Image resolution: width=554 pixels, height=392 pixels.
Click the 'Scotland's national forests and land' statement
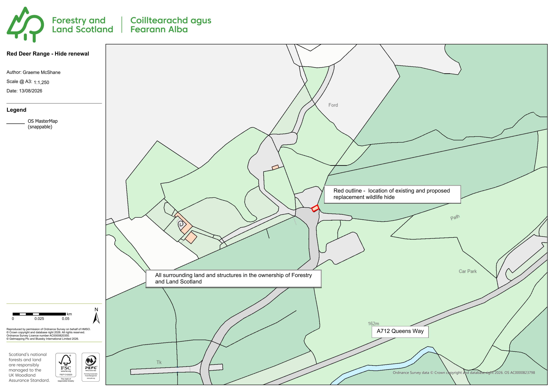pyautogui.click(x=29, y=367)
